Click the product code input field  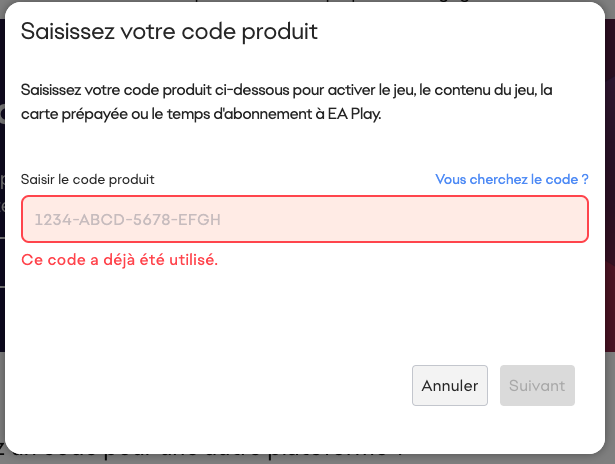coord(304,220)
